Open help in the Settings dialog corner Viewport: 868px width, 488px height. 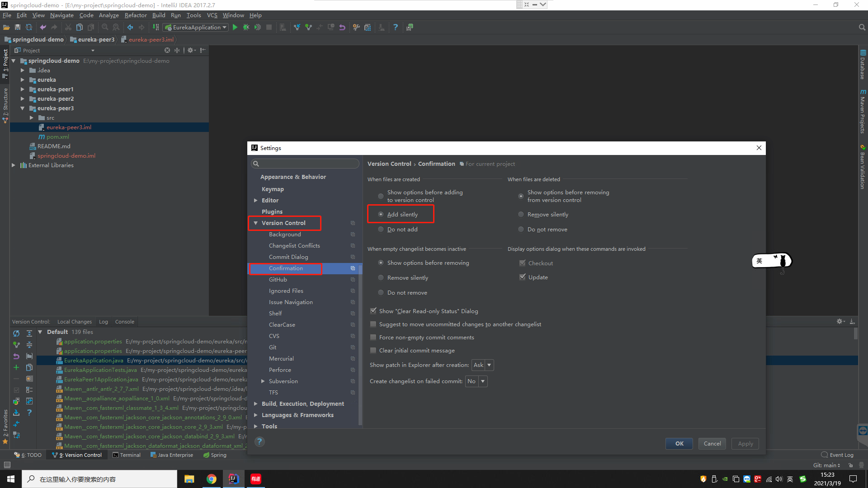[259, 441]
